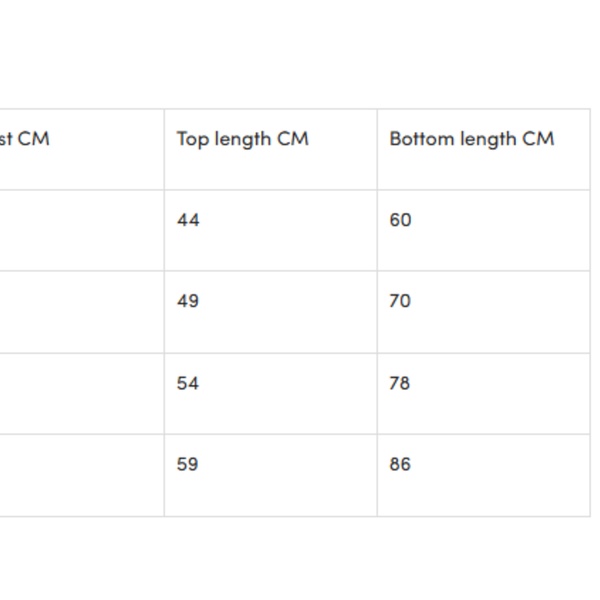Click the "Top length CM" column header
Screen dimensions: 600x600
click(x=242, y=139)
